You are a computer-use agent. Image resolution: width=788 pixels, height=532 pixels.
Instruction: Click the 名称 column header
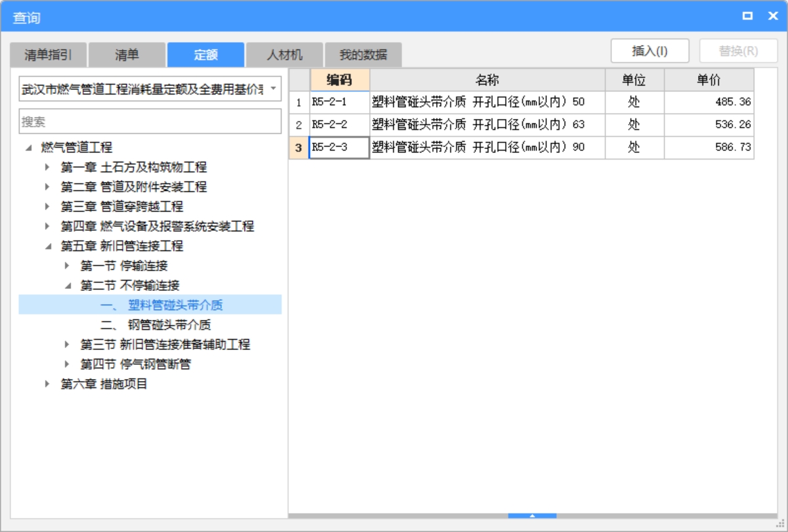(487, 80)
